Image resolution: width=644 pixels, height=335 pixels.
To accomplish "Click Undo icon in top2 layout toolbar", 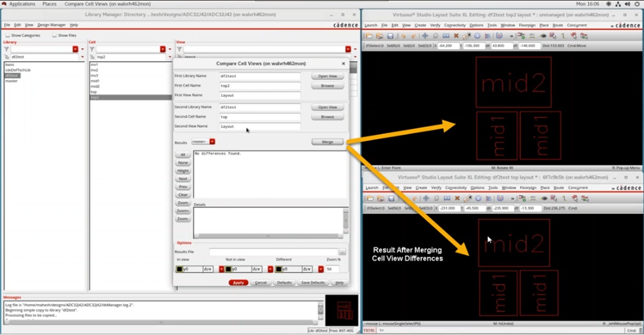I will point(404,36).
